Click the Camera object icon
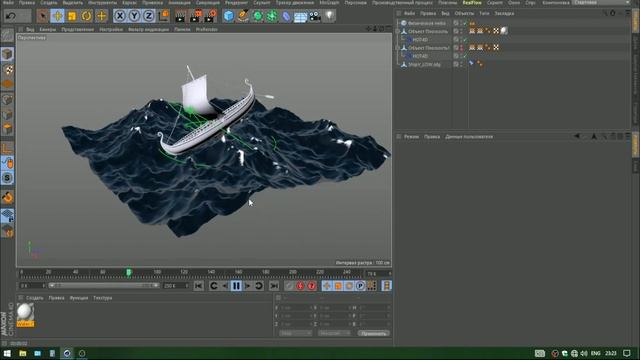Viewport: 640px width, 360px height. point(315,16)
